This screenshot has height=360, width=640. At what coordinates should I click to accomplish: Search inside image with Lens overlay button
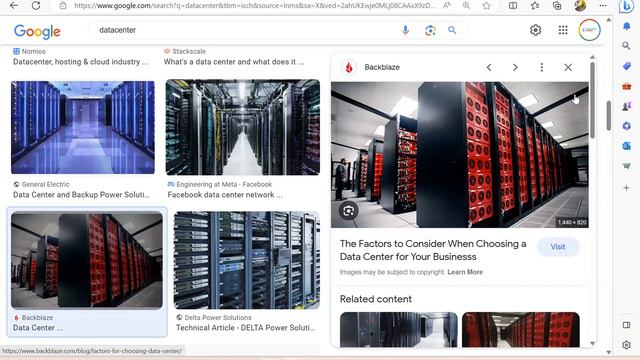348,211
